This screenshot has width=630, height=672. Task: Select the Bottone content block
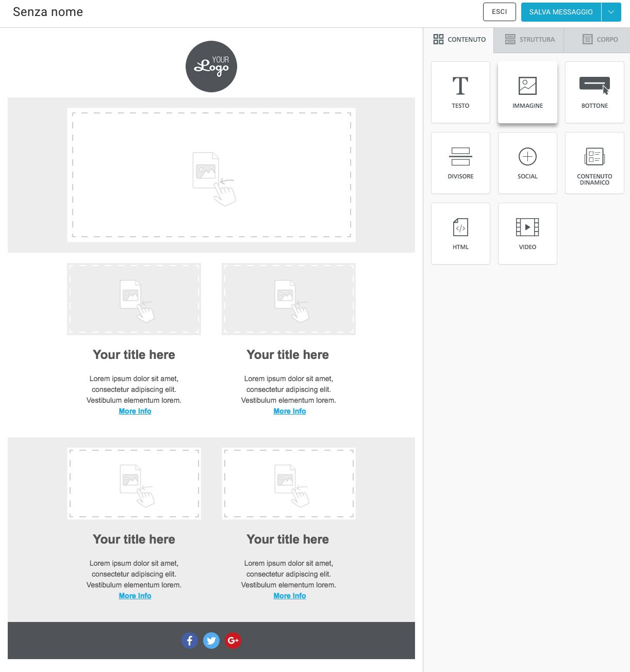coord(594,92)
